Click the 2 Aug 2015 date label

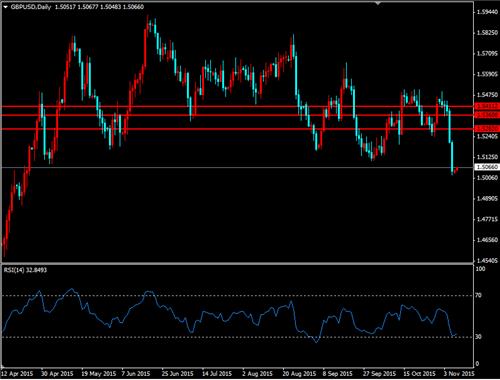click(x=257, y=373)
